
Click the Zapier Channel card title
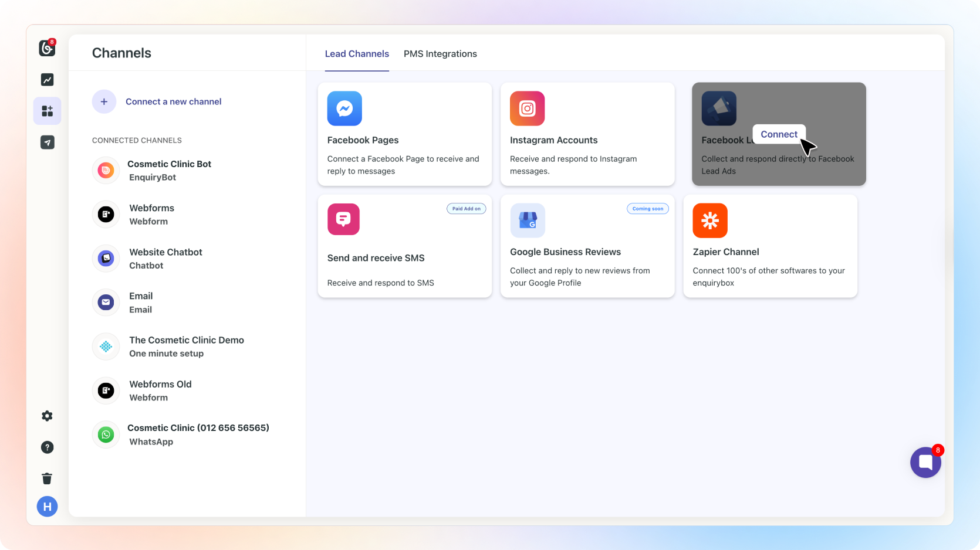tap(726, 252)
